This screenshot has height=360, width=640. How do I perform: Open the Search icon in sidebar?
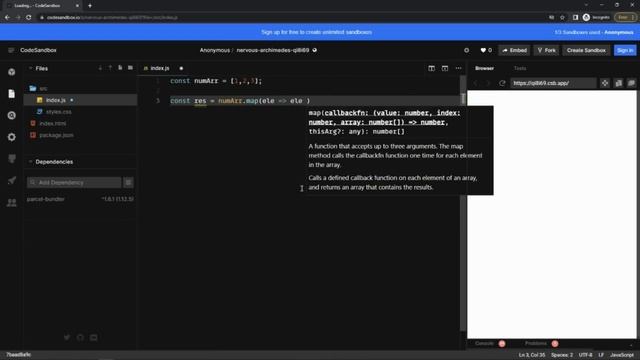coord(11,116)
